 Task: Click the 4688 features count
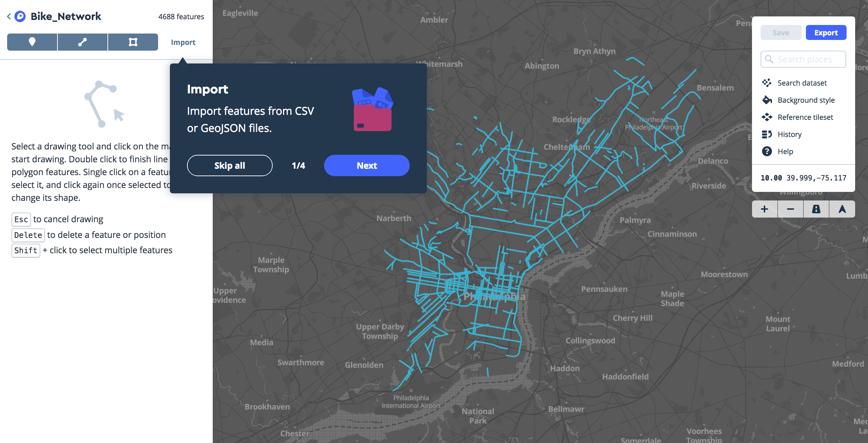[x=181, y=16]
